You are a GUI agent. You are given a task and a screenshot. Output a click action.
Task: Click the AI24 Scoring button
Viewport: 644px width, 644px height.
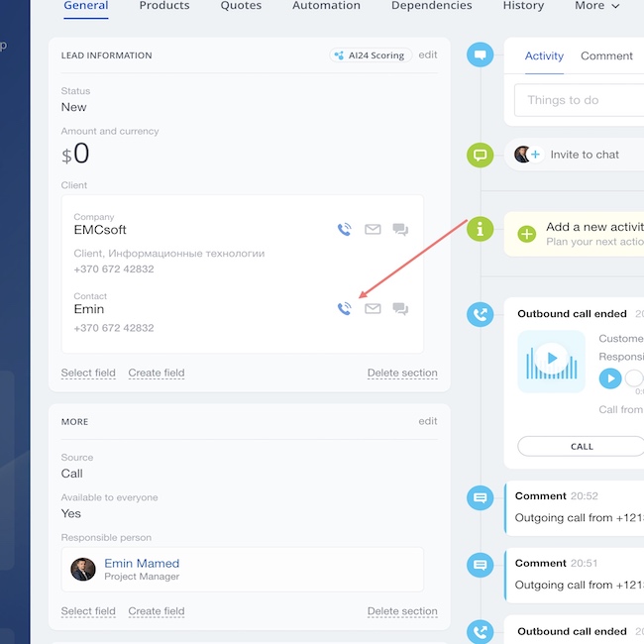(x=371, y=55)
